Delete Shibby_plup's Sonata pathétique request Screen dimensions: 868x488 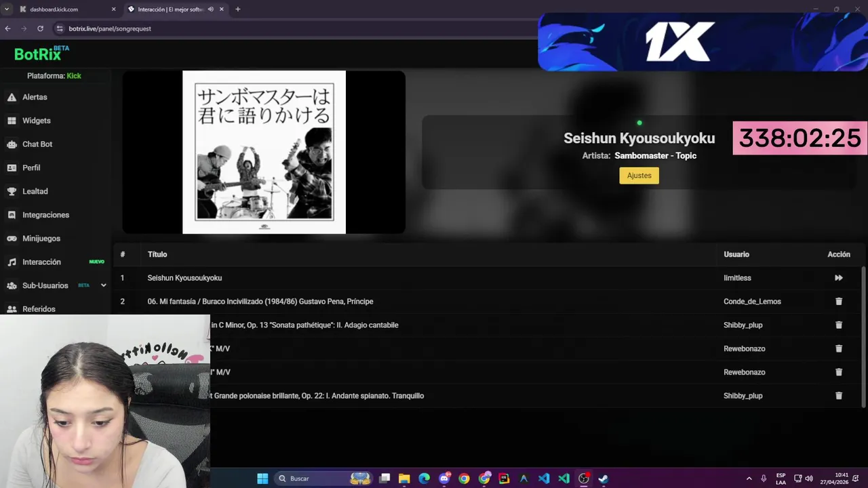[x=838, y=325]
